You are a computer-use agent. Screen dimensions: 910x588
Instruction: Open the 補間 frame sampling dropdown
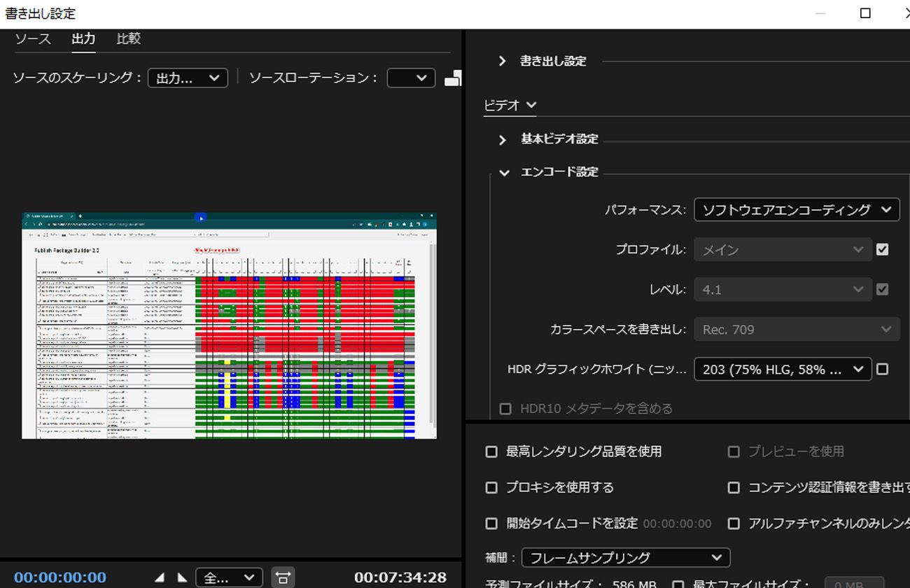[x=626, y=557]
